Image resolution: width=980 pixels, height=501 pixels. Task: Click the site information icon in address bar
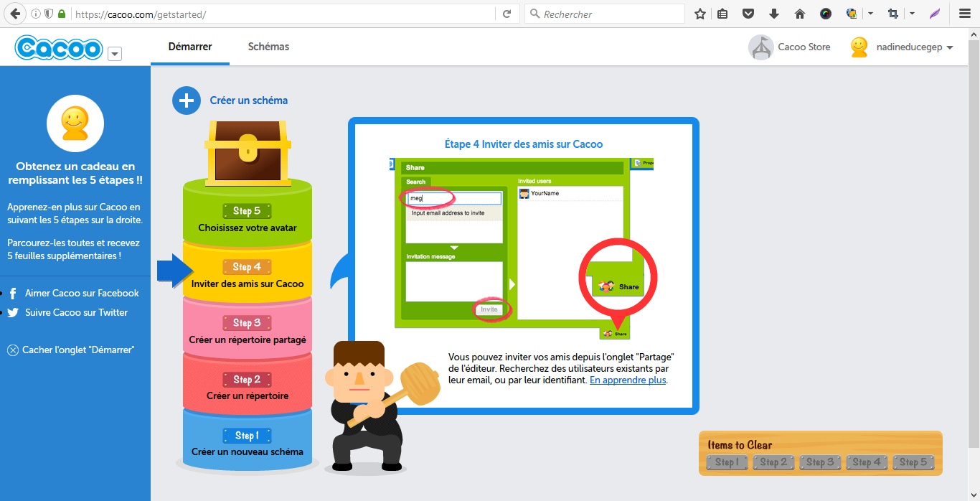(x=36, y=14)
